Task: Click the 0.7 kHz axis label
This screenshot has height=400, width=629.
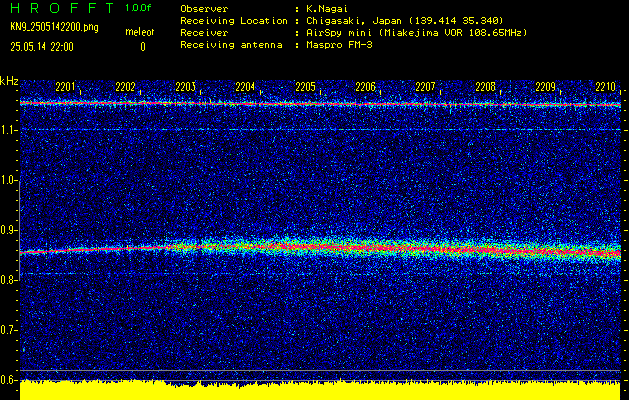Action: [x=8, y=330]
